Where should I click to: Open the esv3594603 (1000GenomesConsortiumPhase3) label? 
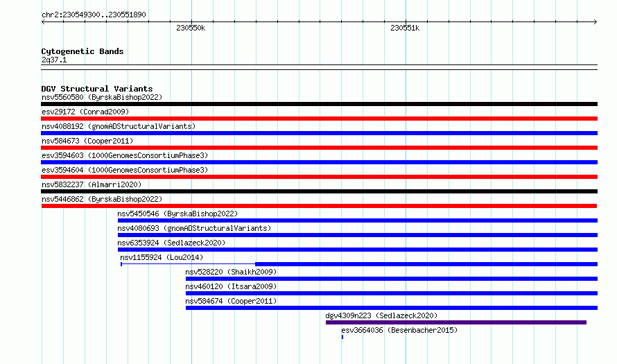(x=125, y=155)
